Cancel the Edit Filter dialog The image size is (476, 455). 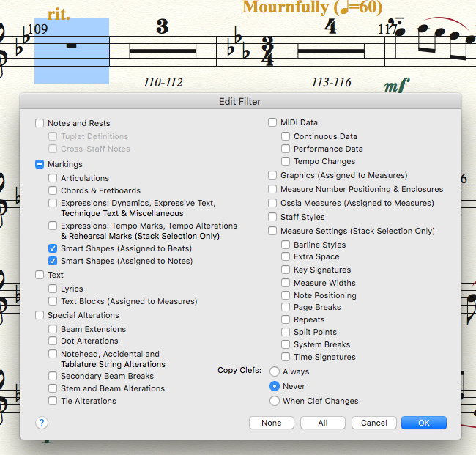coord(373,423)
